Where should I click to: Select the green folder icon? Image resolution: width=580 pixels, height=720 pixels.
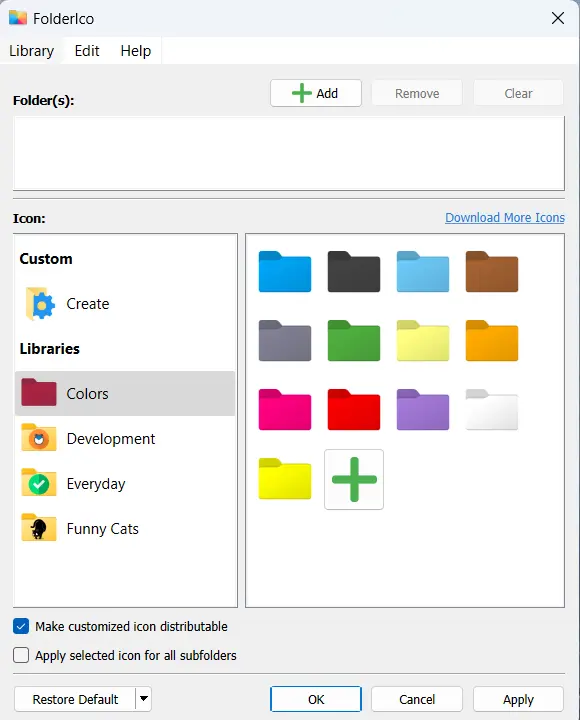pos(354,340)
